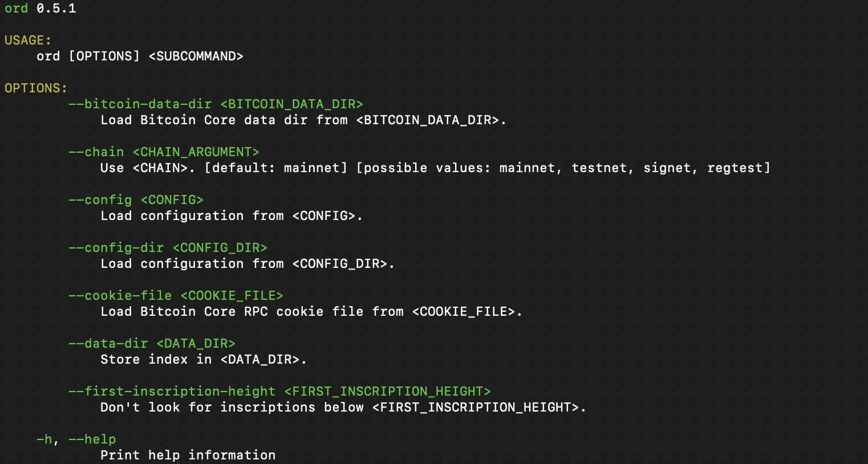Click the --help flag
This screenshot has height=464, width=868.
point(92,439)
